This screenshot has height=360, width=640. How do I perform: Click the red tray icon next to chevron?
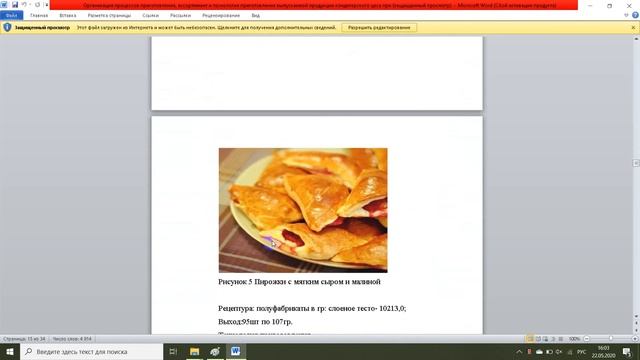tap(529, 352)
